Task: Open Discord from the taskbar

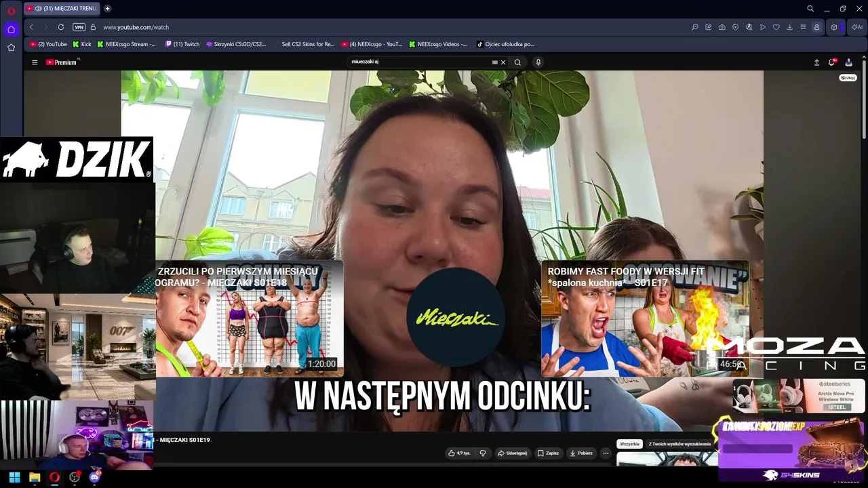Action: [x=94, y=477]
